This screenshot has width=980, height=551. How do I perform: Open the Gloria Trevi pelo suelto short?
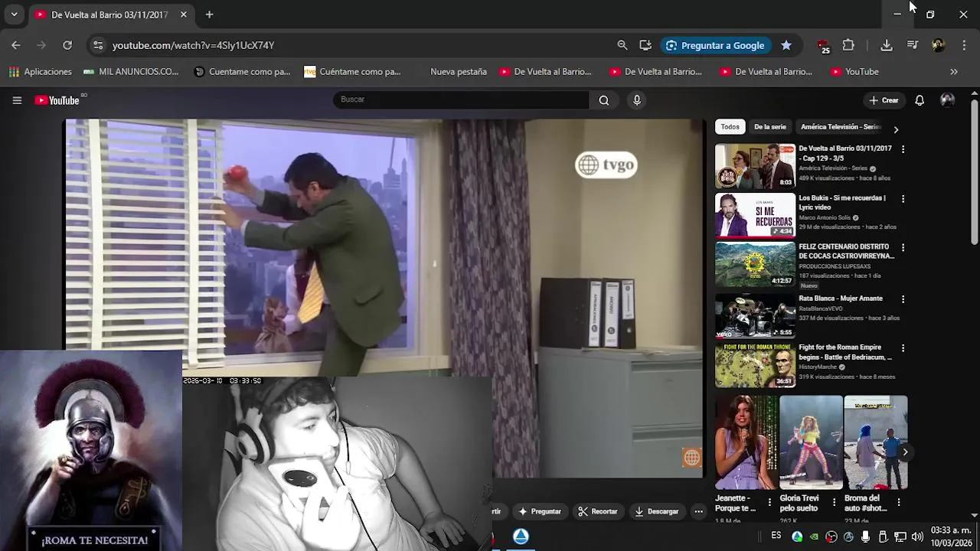click(811, 442)
